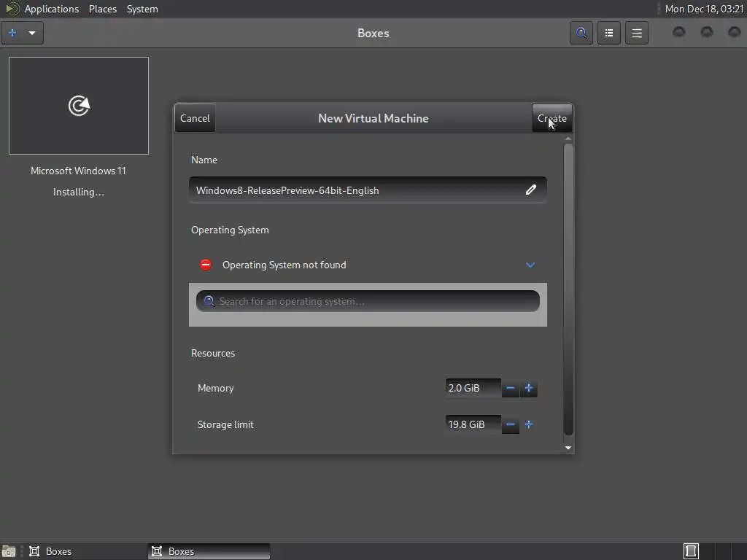Click the 'Microsoft Windows 11' label

[79, 171]
